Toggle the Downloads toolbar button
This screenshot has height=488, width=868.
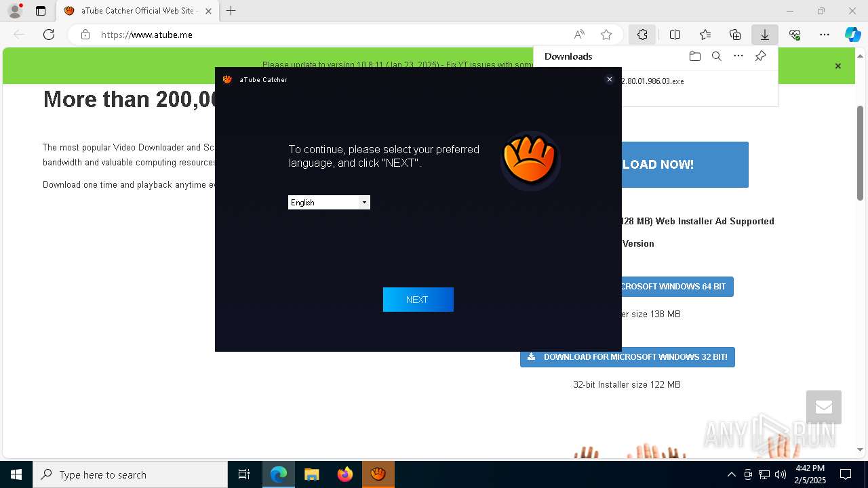click(765, 35)
